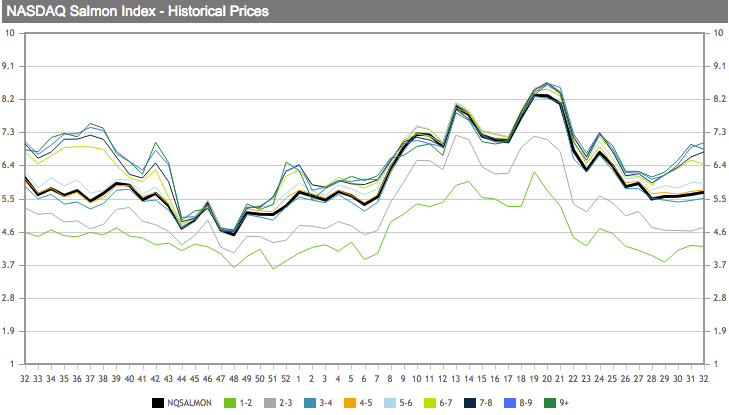The image size is (729, 415).
Task: Click week 26 on the x-axis
Action: tap(625, 379)
